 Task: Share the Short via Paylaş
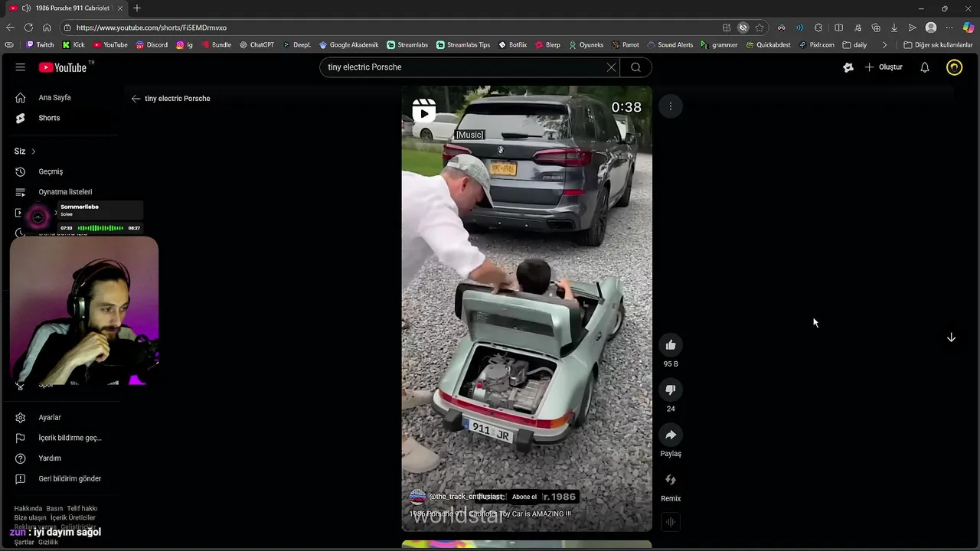coord(671,435)
